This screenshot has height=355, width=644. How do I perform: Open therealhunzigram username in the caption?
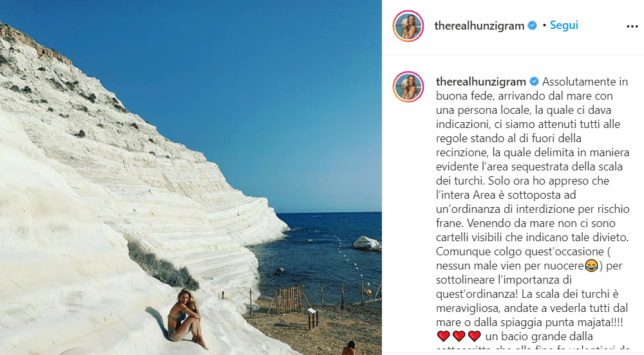point(481,82)
